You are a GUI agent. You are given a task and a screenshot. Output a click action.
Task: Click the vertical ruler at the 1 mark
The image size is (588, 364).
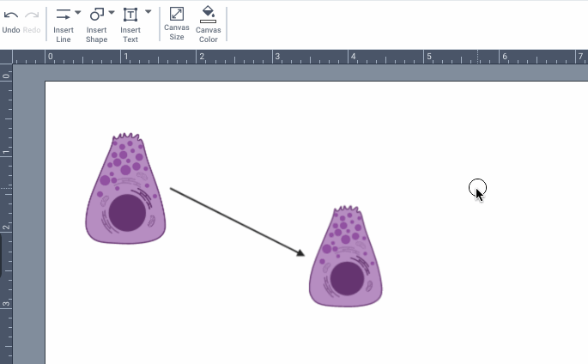pos(7,152)
